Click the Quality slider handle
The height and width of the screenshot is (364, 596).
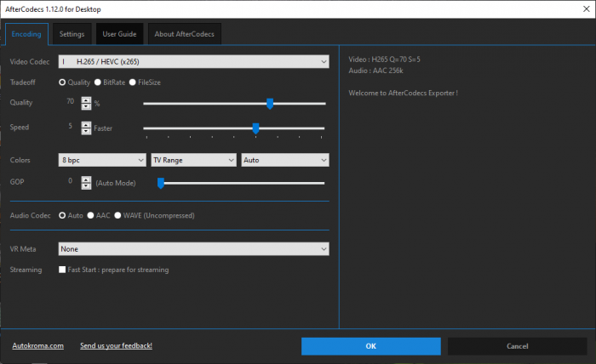[270, 103]
